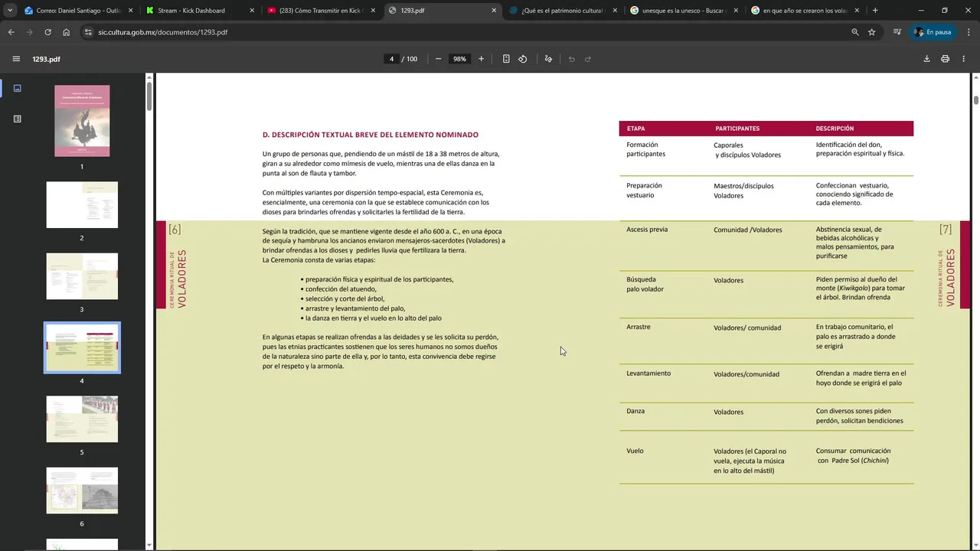Switch to 'en que año se crearon' tab
Screen dimensions: 980x551
pos(804,11)
